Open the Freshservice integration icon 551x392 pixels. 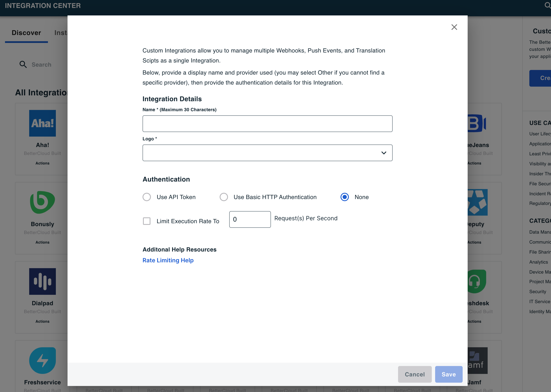(x=42, y=360)
